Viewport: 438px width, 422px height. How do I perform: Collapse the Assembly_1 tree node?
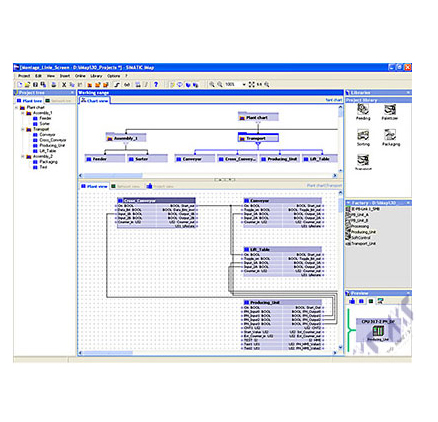[x=23, y=113]
